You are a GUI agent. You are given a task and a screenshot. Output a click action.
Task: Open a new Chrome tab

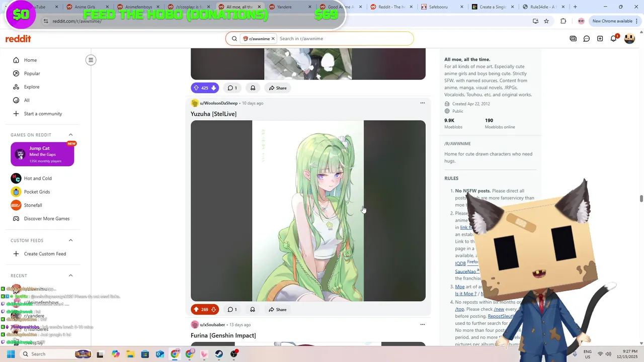[575, 7]
